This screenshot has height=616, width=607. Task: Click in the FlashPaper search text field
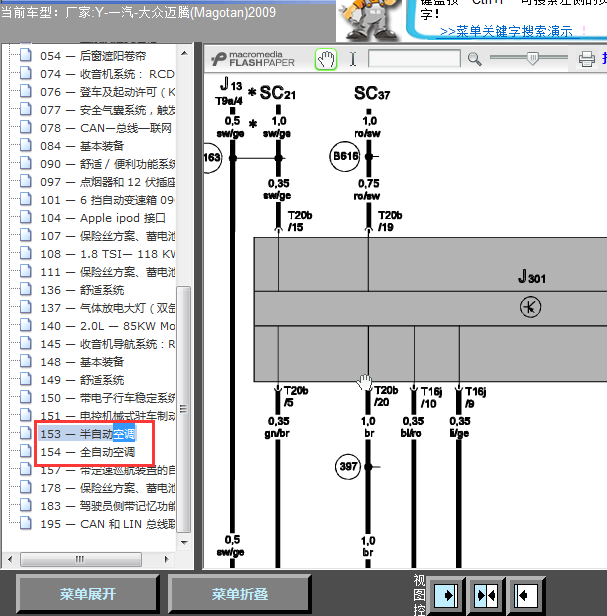pyautogui.click(x=414, y=59)
